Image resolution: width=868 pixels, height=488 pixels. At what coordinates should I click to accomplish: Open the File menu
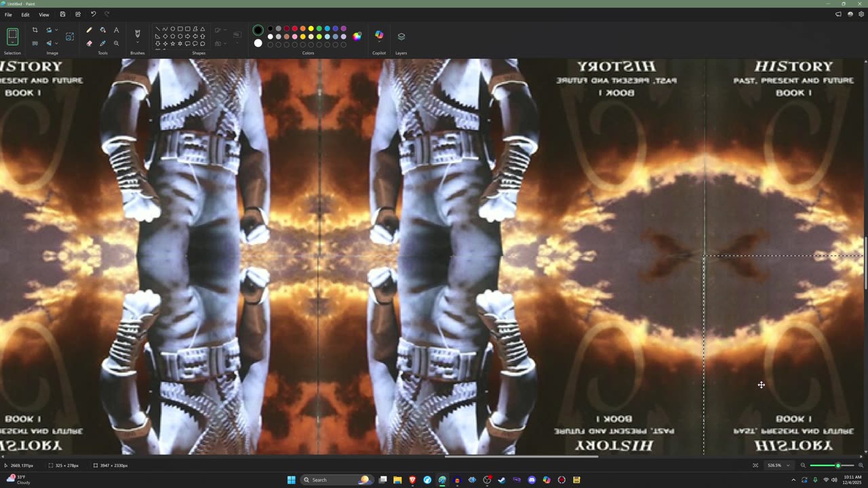tap(8, 14)
